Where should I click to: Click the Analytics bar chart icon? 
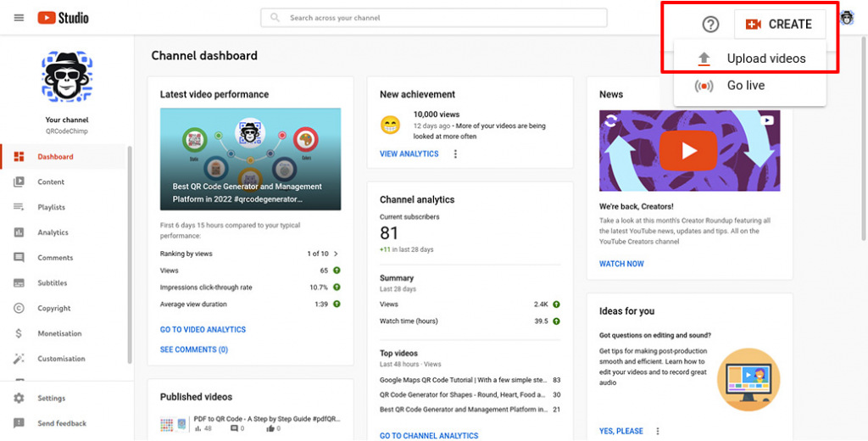click(x=19, y=232)
